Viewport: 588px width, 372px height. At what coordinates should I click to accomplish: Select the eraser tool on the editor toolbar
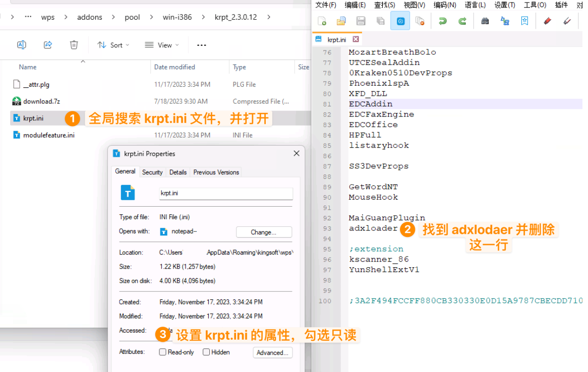(546, 21)
